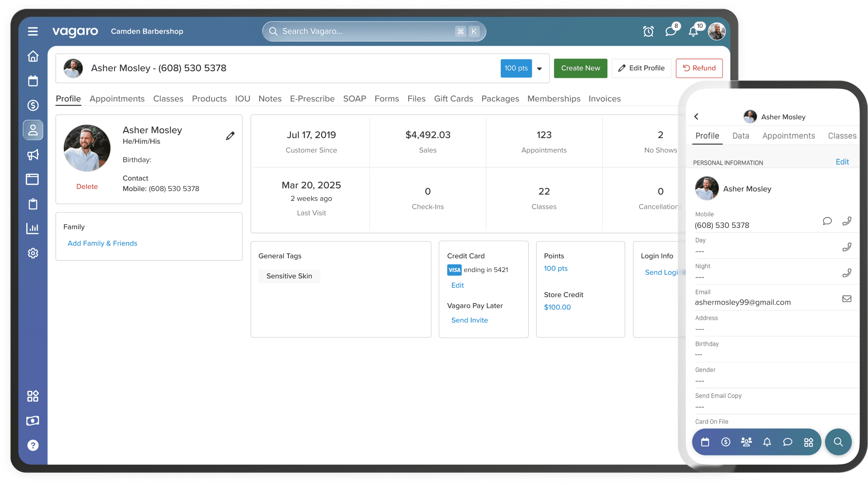This screenshot has height=485, width=868.
Task: Open the megaphone marketing sidebar icon
Action: pyautogui.click(x=33, y=155)
